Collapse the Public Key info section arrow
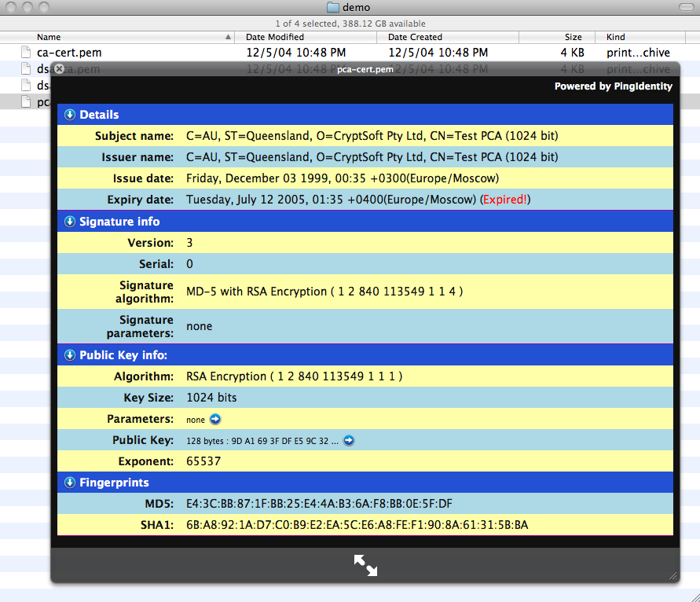700x602 pixels. (70, 355)
